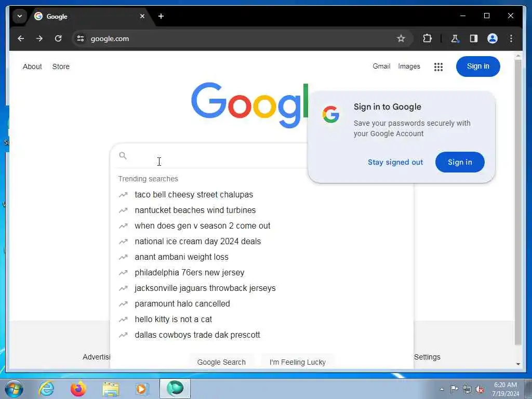The image size is (532, 399).
Task: Open the Google apps grid
Action: point(438,67)
